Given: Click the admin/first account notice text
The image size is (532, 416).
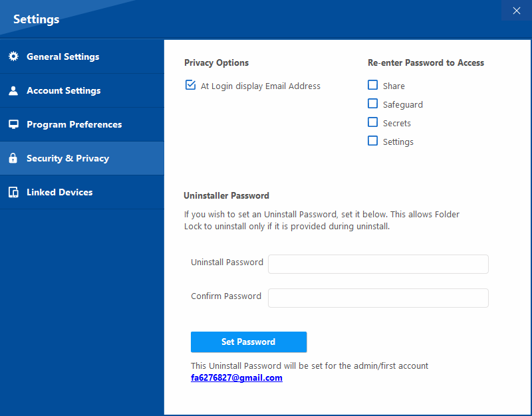Looking at the screenshot, I should [x=309, y=365].
